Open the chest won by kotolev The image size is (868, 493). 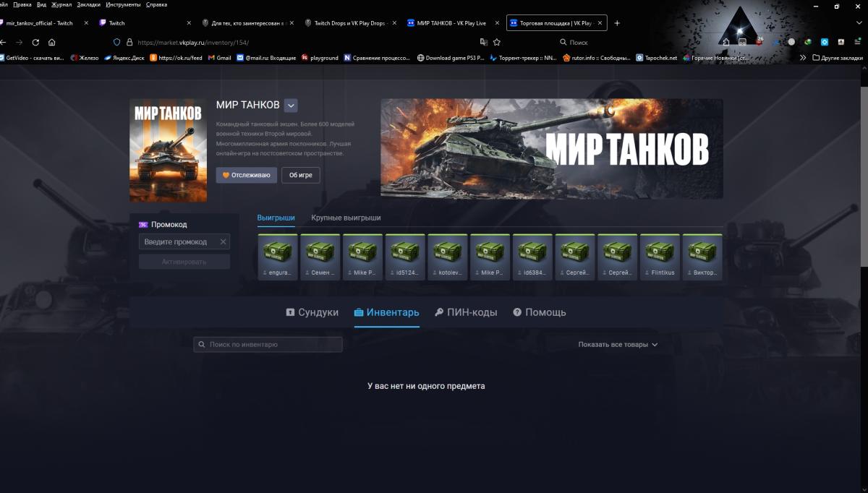click(x=448, y=257)
